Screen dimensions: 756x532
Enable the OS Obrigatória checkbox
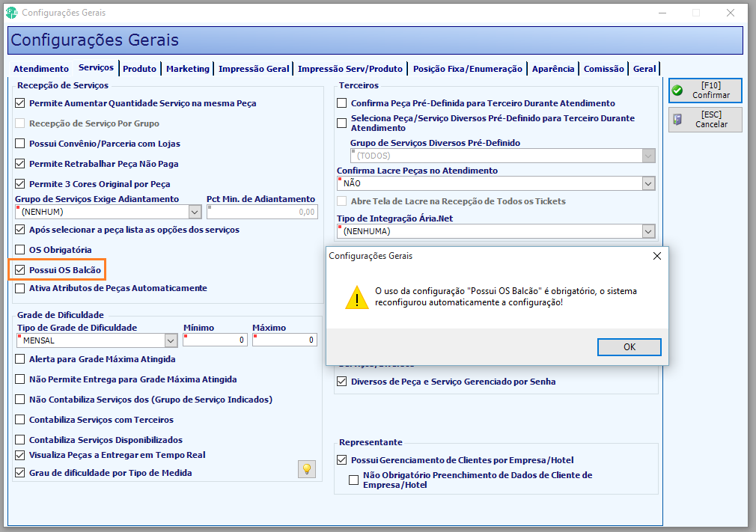19,250
